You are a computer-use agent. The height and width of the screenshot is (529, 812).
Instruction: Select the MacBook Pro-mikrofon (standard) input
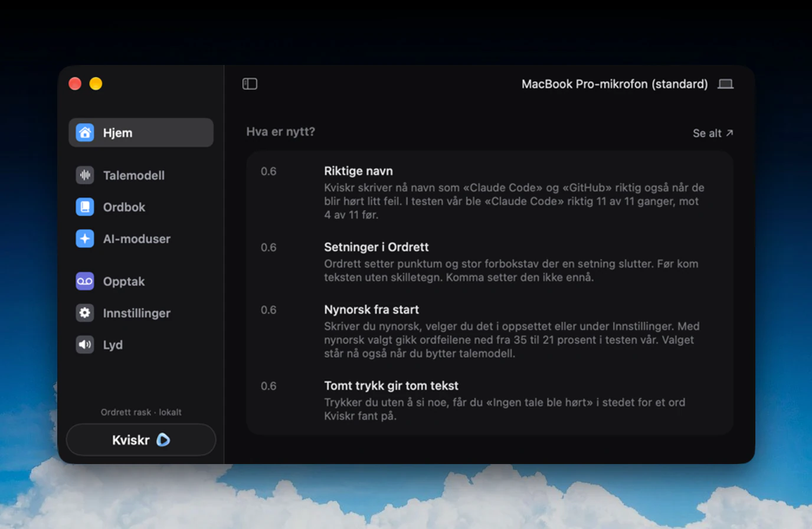tap(614, 84)
